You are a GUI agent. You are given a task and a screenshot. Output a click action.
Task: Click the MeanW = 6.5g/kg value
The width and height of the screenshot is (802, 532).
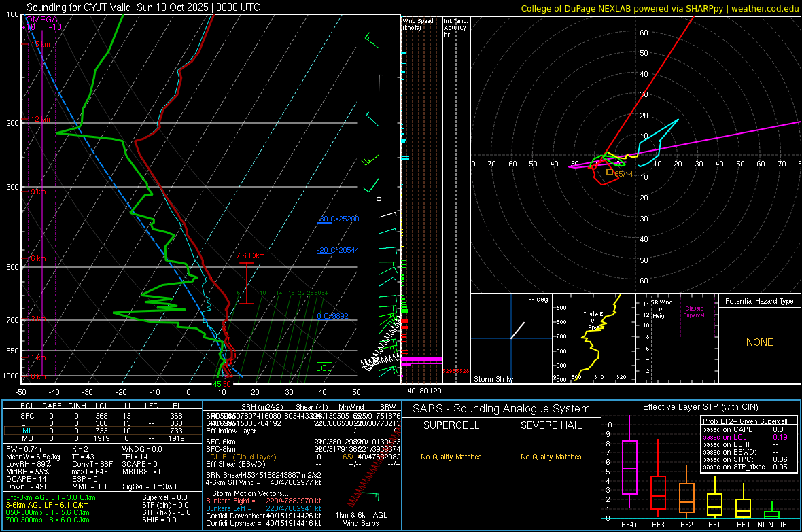click(33, 457)
